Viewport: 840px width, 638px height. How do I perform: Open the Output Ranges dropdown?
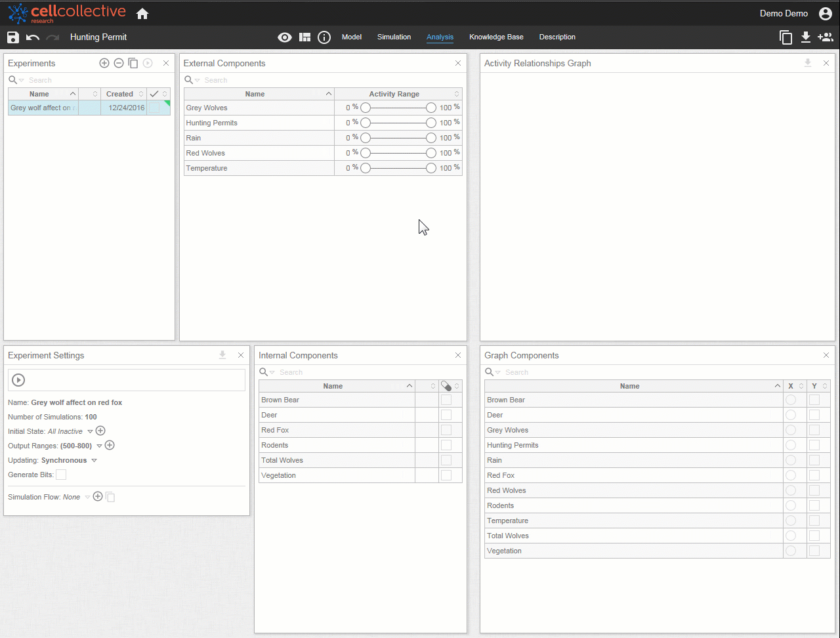tap(100, 446)
